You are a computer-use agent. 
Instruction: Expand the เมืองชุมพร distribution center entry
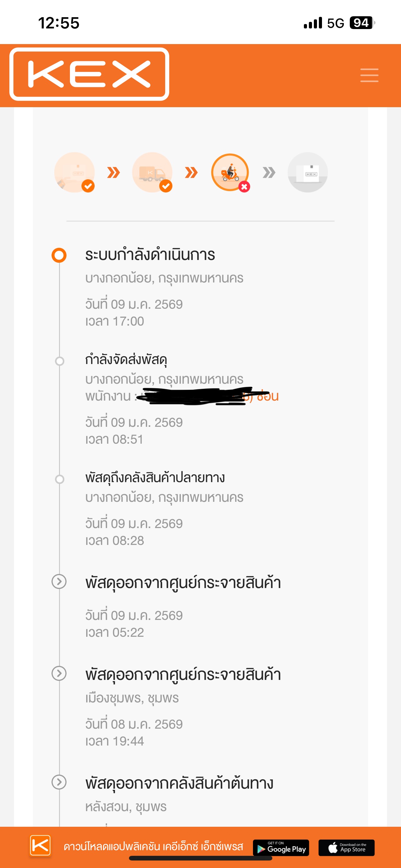pyautogui.click(x=59, y=674)
